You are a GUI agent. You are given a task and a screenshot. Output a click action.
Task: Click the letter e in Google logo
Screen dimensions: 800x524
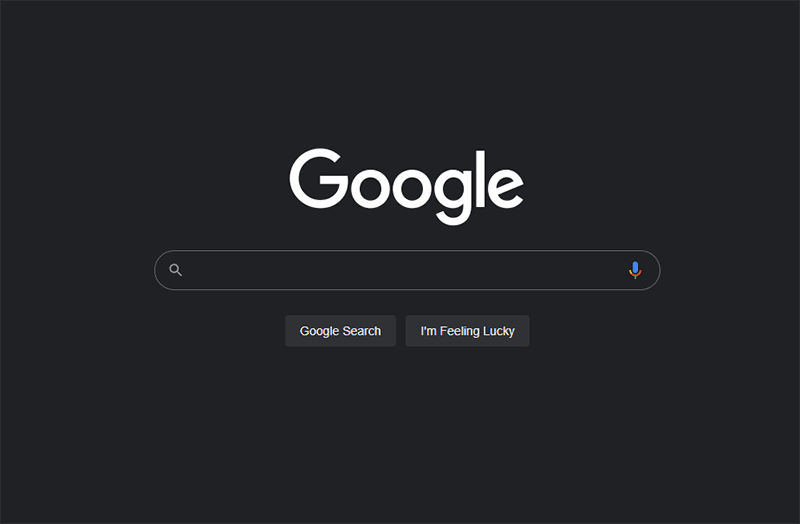(x=506, y=189)
